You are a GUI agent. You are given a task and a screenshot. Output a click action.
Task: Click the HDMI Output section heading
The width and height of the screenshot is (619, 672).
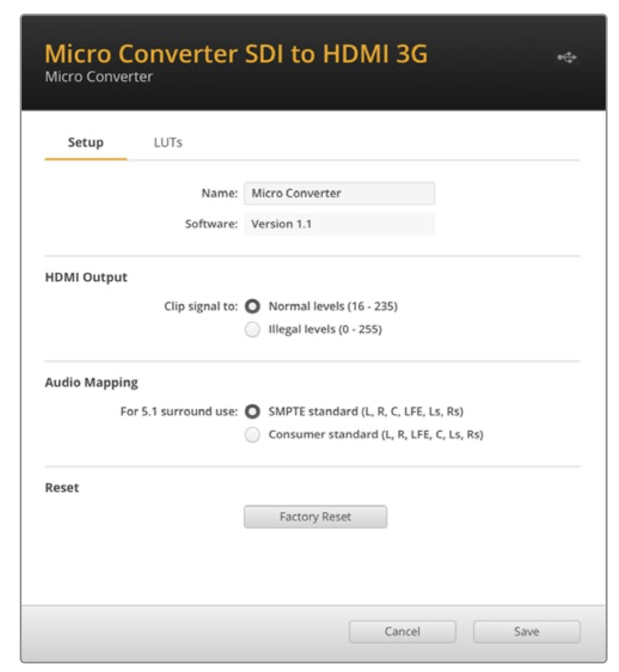(x=86, y=277)
